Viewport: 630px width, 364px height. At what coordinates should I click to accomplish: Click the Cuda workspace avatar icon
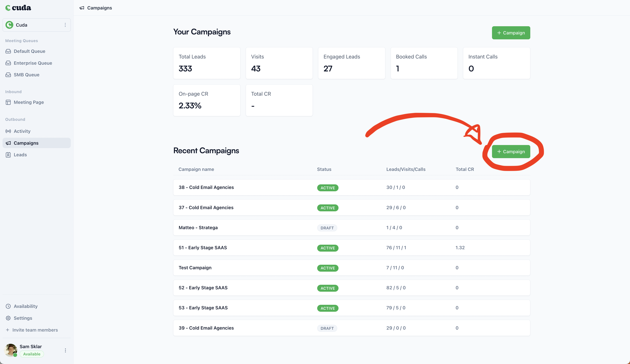point(9,25)
